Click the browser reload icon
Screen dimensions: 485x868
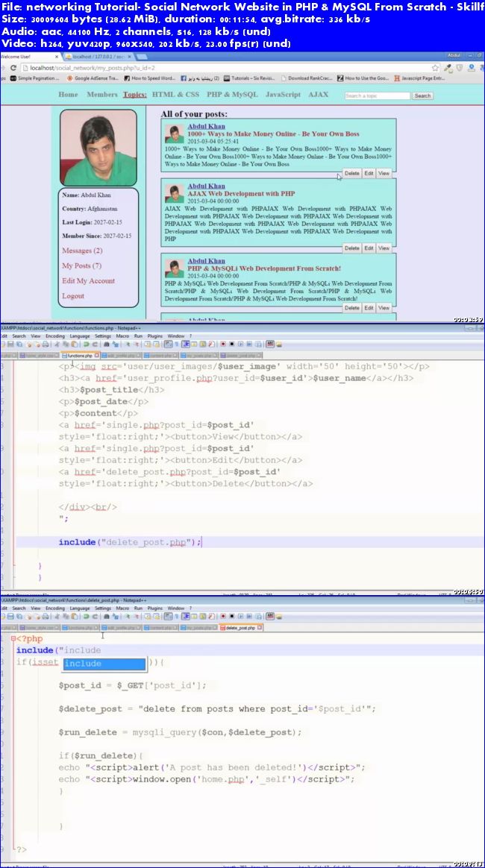[13, 68]
